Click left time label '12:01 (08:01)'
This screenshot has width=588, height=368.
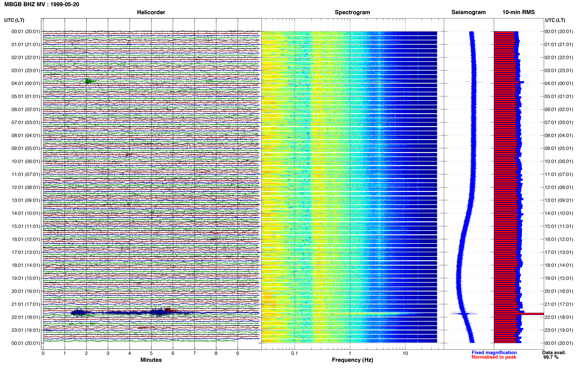coord(26,187)
